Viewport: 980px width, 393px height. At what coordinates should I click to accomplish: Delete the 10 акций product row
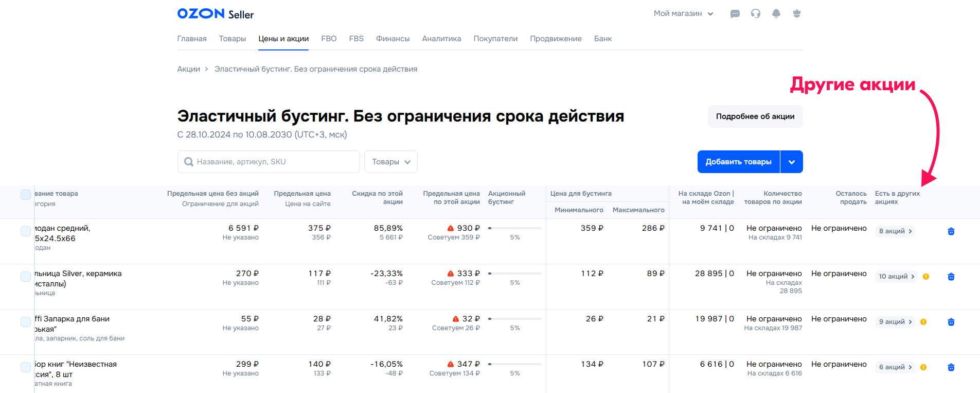tap(951, 277)
